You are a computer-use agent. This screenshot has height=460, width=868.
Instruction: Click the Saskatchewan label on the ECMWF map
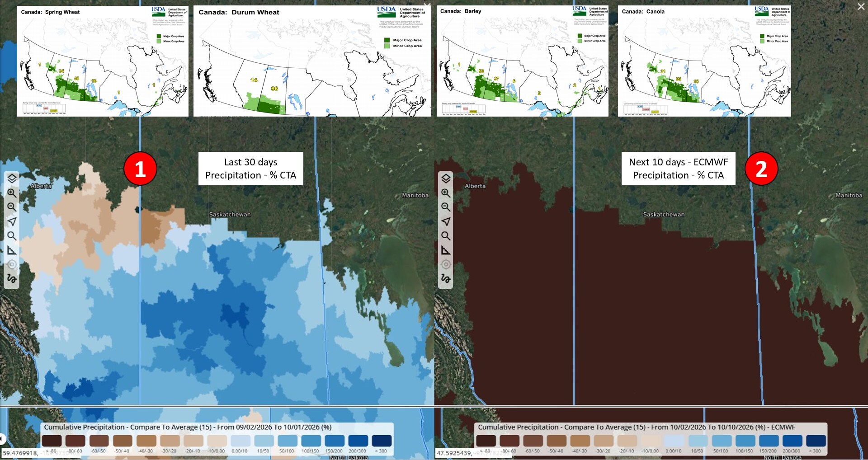point(664,214)
